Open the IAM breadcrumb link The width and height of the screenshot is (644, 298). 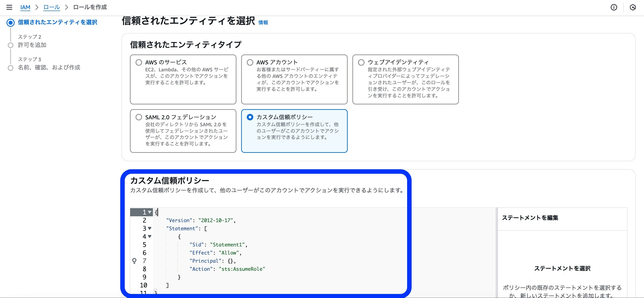point(25,7)
